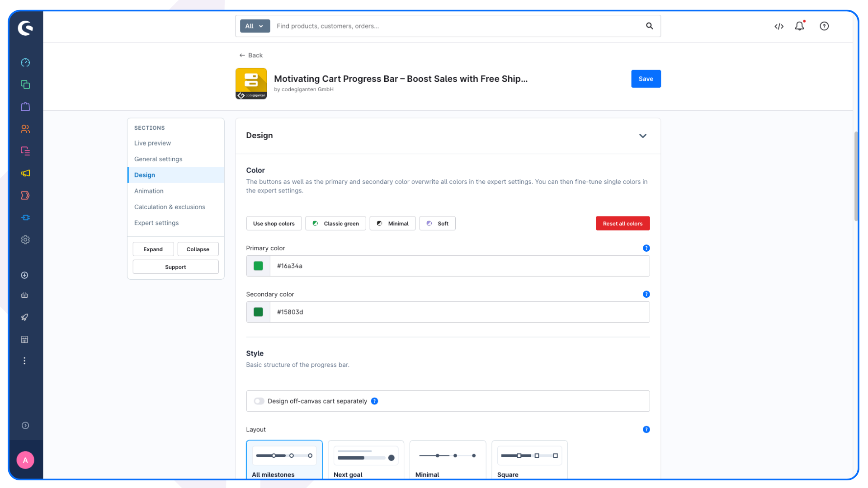868x488 pixels.
Task: Open the Content icon in sidebar
Action: 25,151
